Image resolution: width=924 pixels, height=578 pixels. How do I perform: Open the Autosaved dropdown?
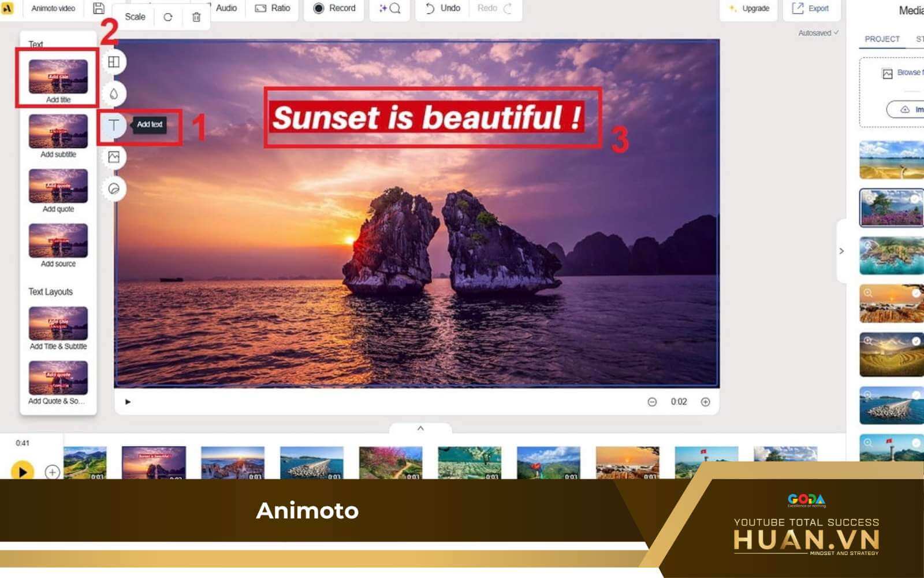818,33
